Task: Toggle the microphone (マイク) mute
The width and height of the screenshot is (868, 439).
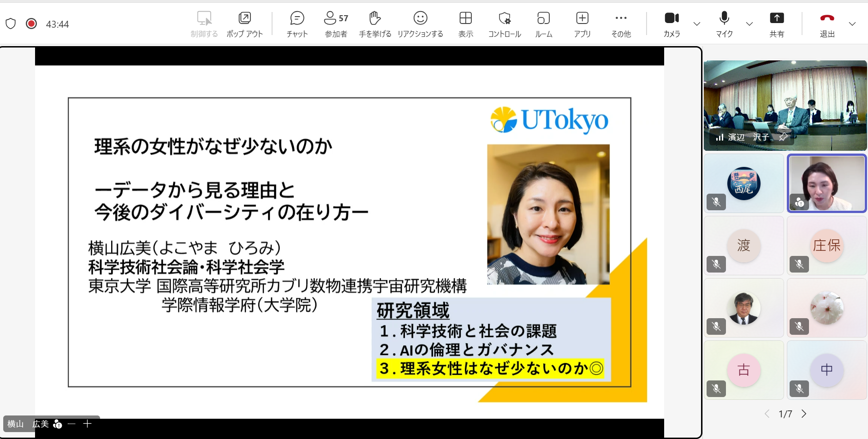Action: [x=724, y=24]
